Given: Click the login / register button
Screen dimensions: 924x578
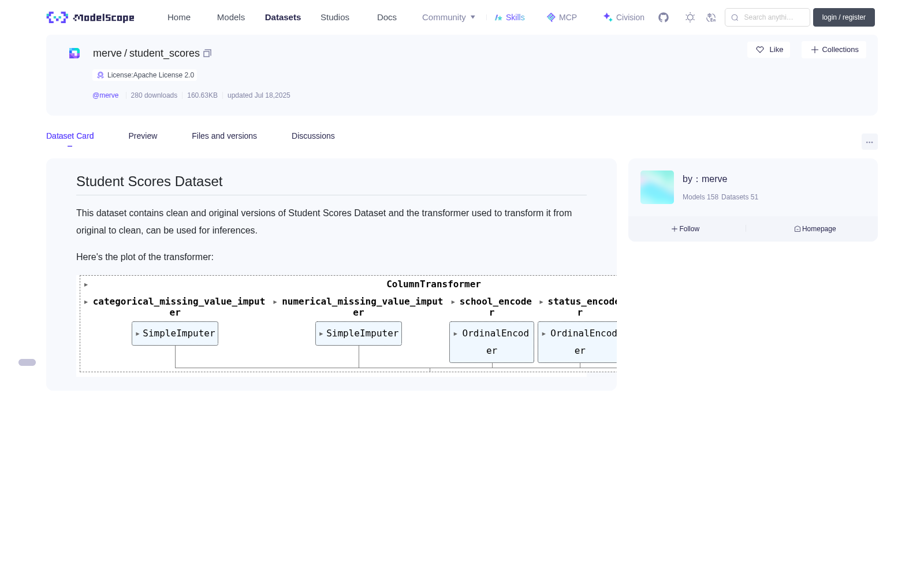Looking at the screenshot, I should pos(844,17).
